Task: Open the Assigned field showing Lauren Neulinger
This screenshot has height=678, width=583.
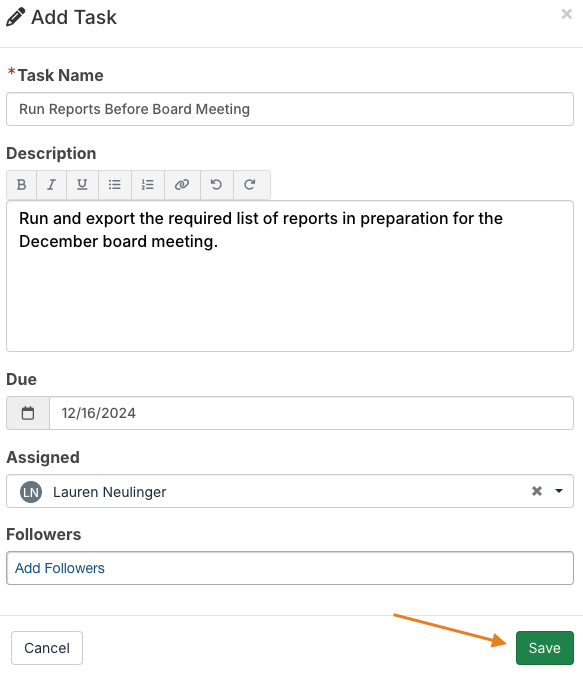Action: [290, 491]
